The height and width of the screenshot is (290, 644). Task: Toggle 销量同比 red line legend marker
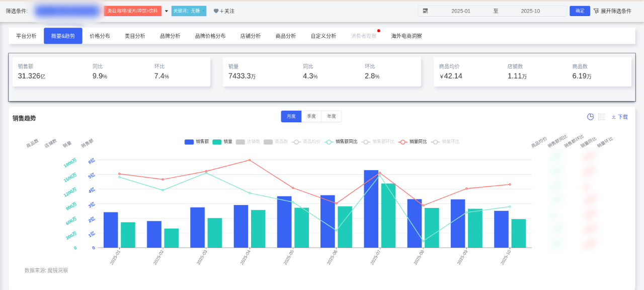pos(403,142)
